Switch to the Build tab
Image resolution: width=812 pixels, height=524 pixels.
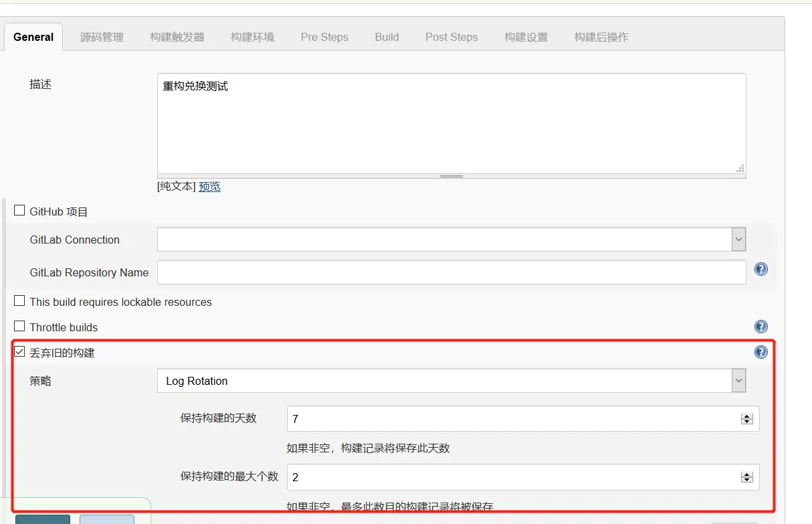pos(387,37)
